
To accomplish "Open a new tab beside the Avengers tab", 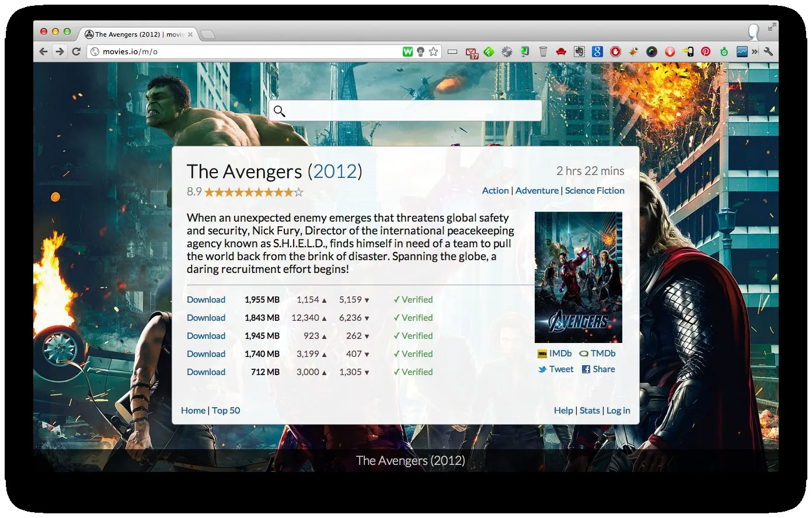I will coord(208,35).
